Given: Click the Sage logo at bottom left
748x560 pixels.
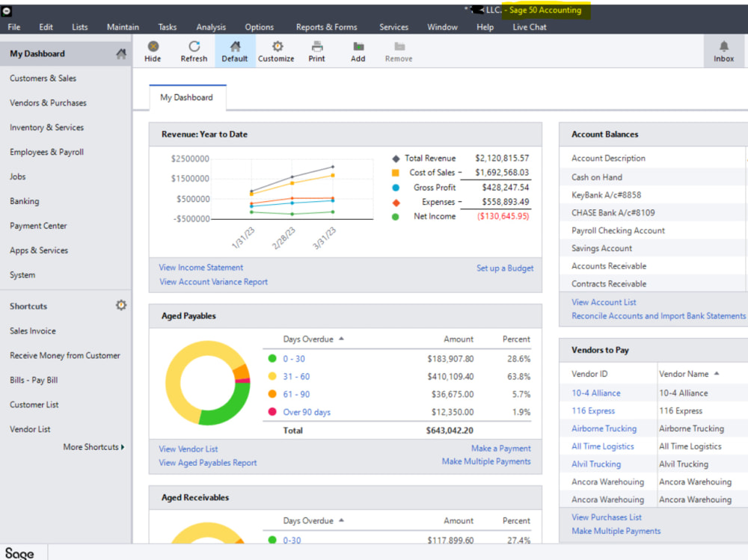Looking at the screenshot, I should [19, 553].
